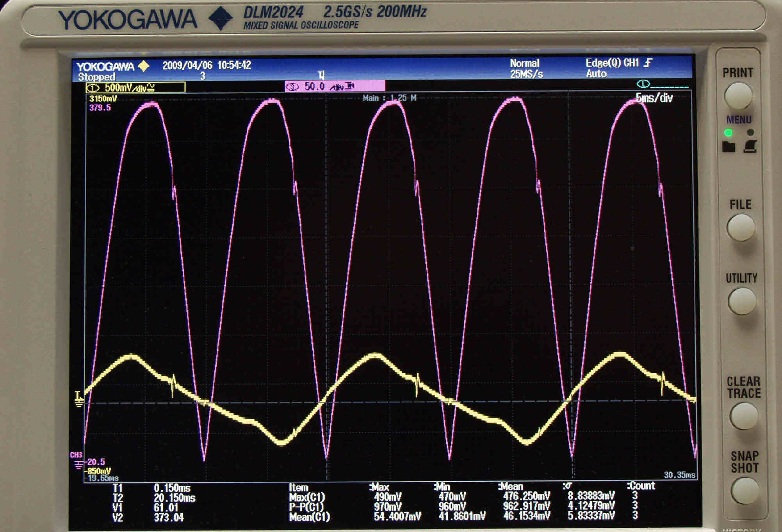The image size is (782, 532).
Task: Click the P-P(C1) measurement item
Action: pos(306,507)
